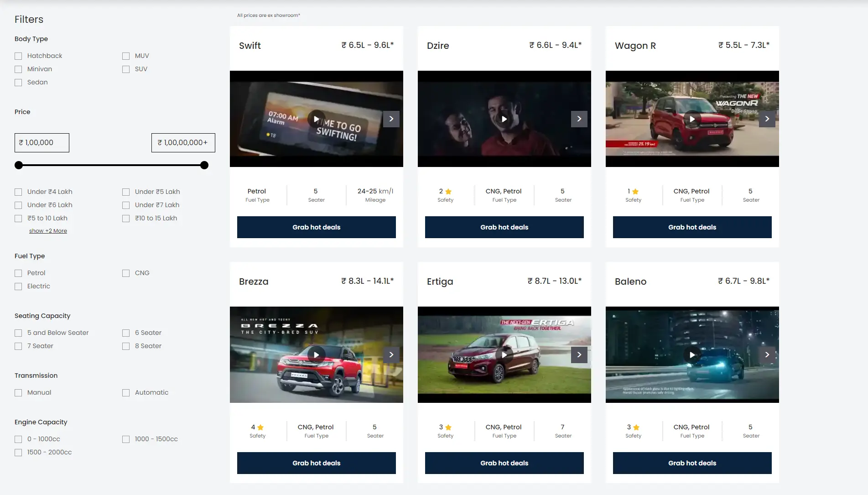Go to next Wagon R media slide
Viewport: 868px width, 495px height.
(x=767, y=119)
